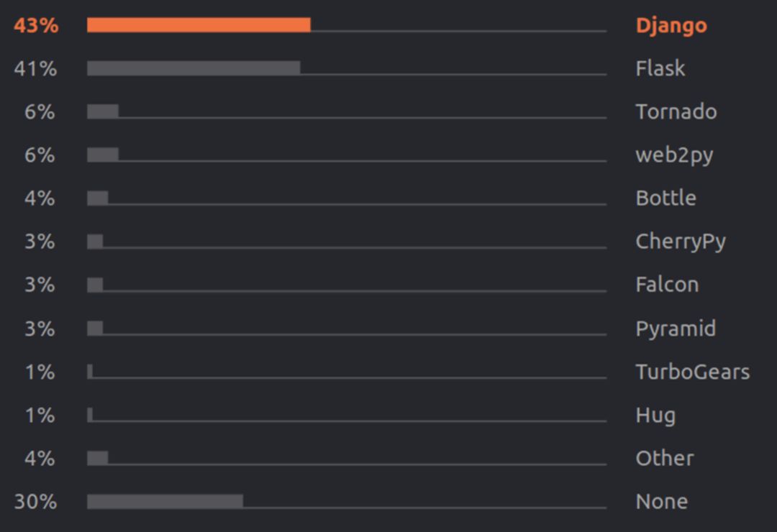Click the CherryPy label

click(681, 242)
